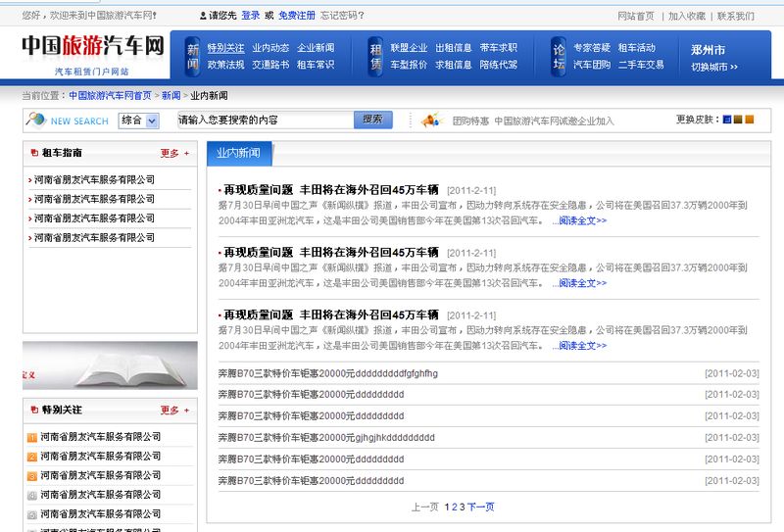The height and width of the screenshot is (532, 784).
Task: Click first 河南省朋友汽车服务有限公司 in 租车指南
Action: pyautogui.click(x=94, y=179)
